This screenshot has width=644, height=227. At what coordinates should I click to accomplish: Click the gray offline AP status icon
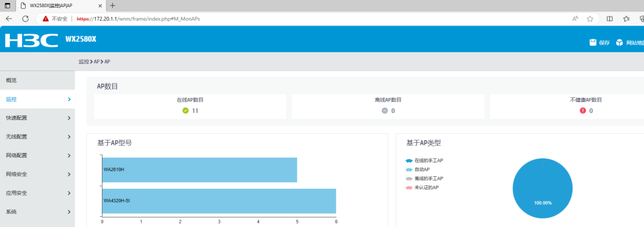tap(385, 110)
